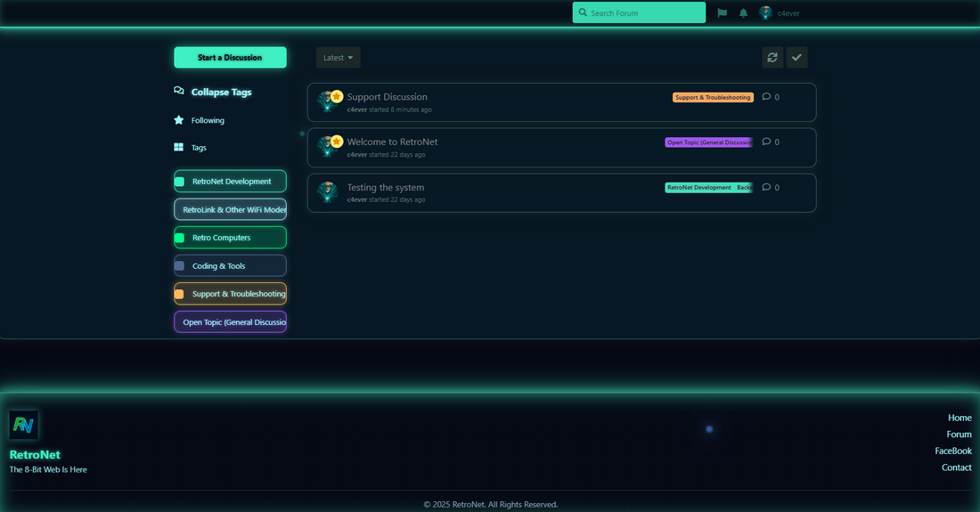Viewport: 980px width, 512px height.
Task: Click reply count icon on Welcome to RetroNet
Action: (x=766, y=142)
